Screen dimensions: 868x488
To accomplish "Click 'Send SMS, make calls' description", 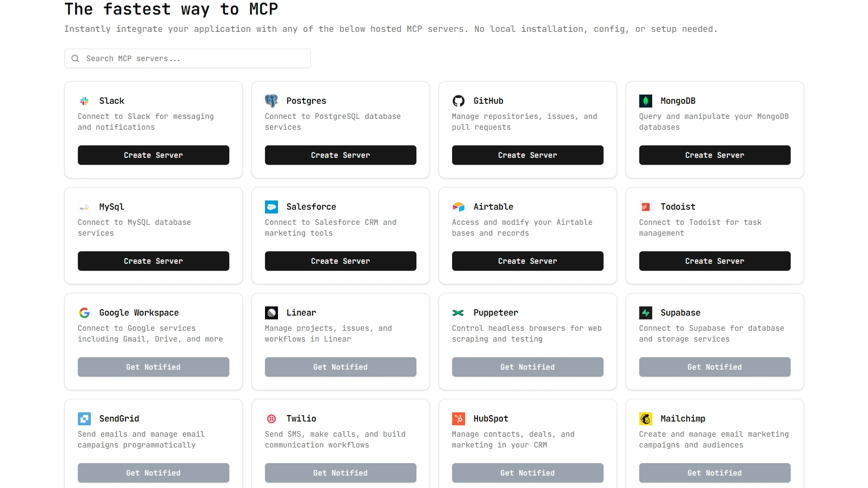I will tap(335, 439).
